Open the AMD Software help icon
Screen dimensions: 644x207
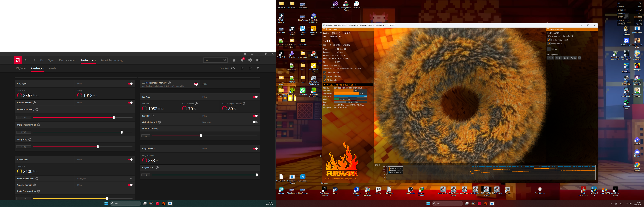[252, 54]
